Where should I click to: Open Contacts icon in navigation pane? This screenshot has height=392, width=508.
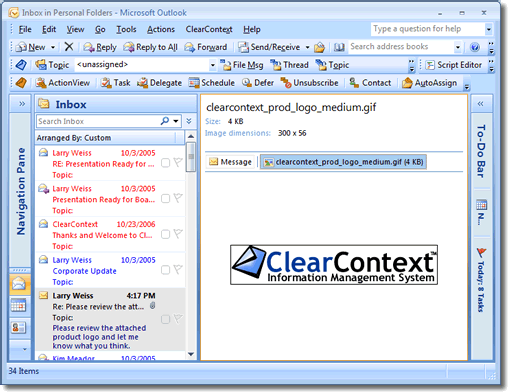click(x=19, y=327)
